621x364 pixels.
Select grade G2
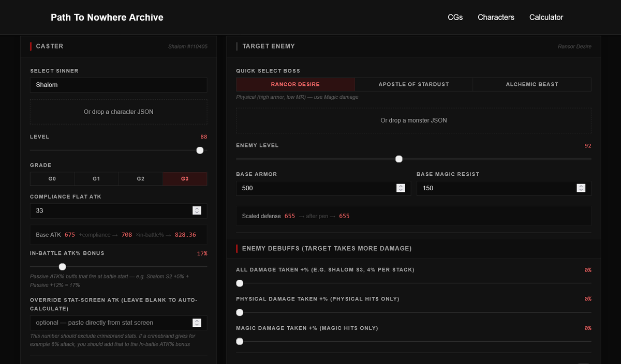pyautogui.click(x=141, y=179)
